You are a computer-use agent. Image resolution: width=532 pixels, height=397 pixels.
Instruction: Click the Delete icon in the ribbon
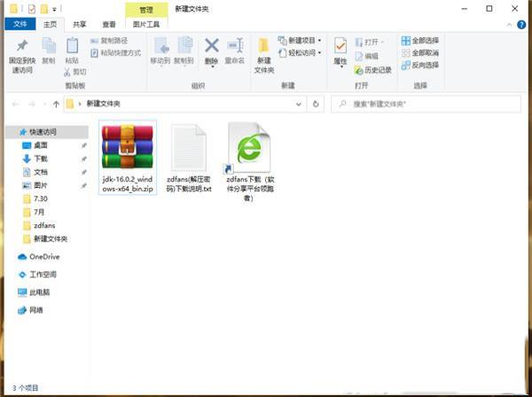[x=211, y=46]
